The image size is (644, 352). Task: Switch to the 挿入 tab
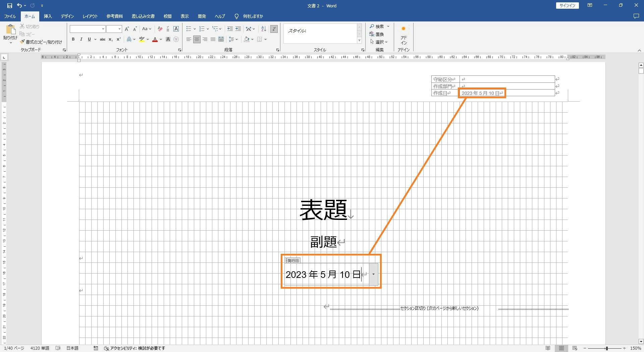tap(48, 16)
